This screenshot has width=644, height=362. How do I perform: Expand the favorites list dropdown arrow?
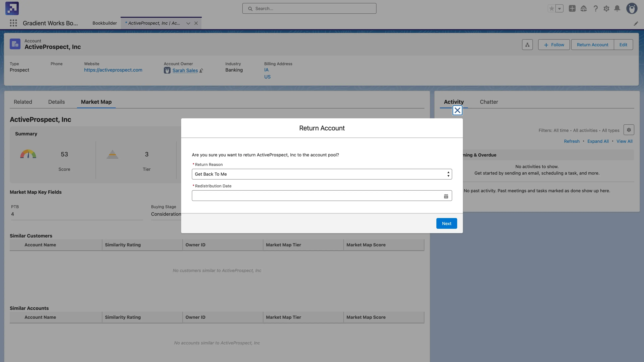[x=559, y=9]
